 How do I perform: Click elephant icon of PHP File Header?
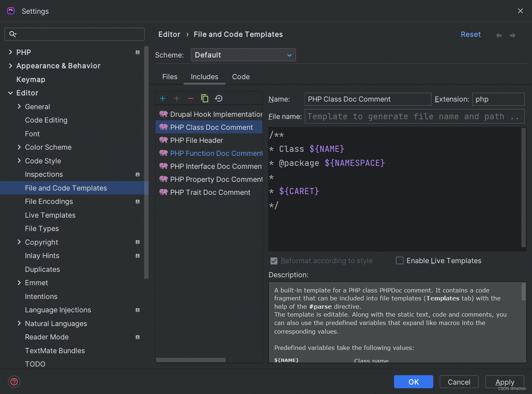[163, 140]
